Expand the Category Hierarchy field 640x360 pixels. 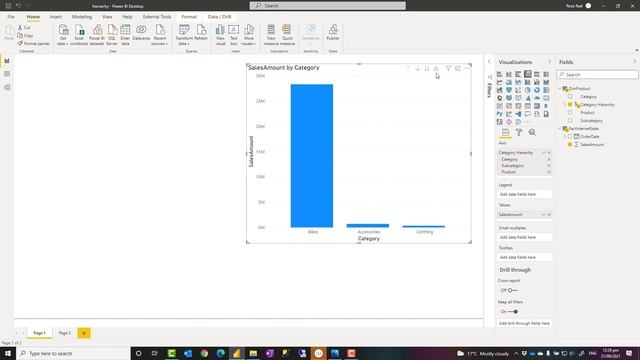pos(565,104)
